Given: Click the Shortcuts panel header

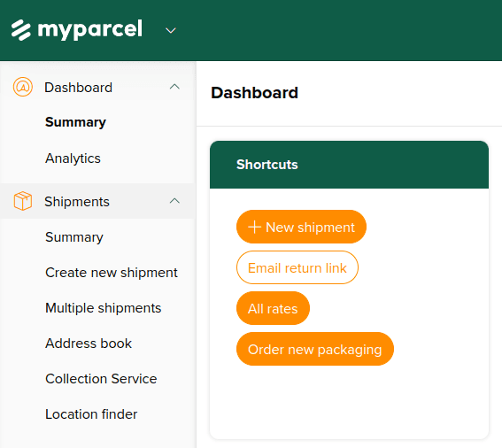Looking at the screenshot, I should 350,165.
